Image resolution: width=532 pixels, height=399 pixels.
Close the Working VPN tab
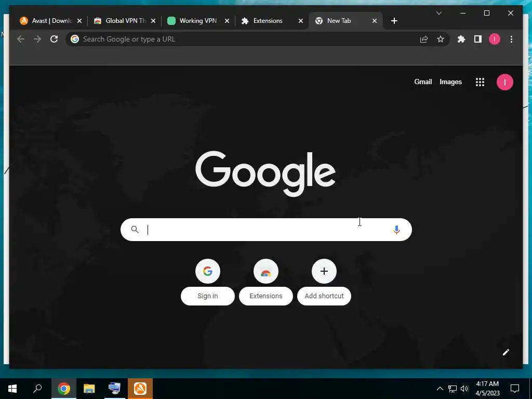point(227,21)
